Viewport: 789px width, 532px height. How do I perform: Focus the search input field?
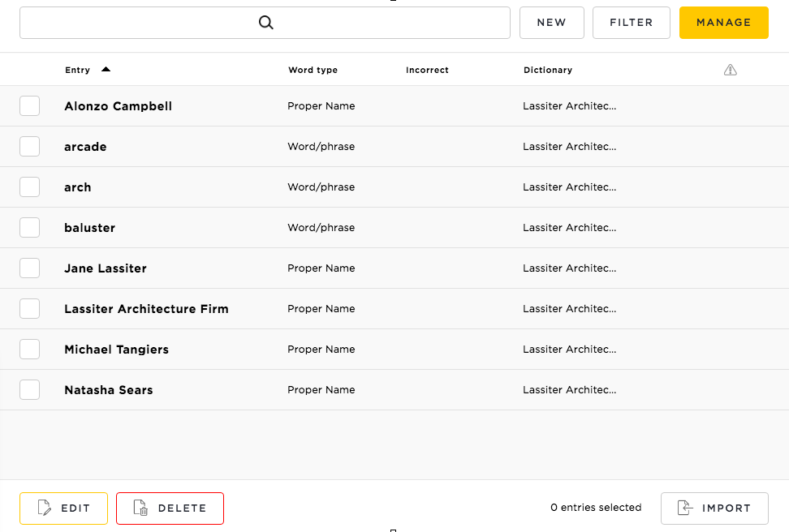[265, 23]
